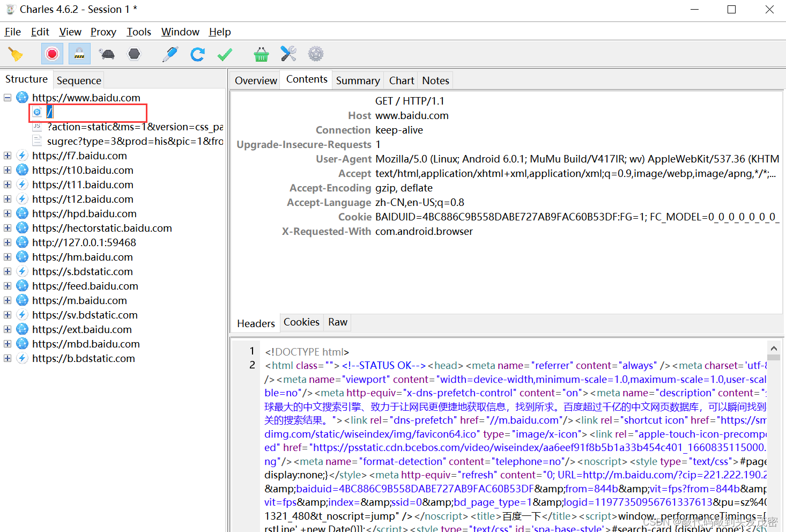Select the Headers sub-tab
The image size is (786, 532).
[x=256, y=323]
